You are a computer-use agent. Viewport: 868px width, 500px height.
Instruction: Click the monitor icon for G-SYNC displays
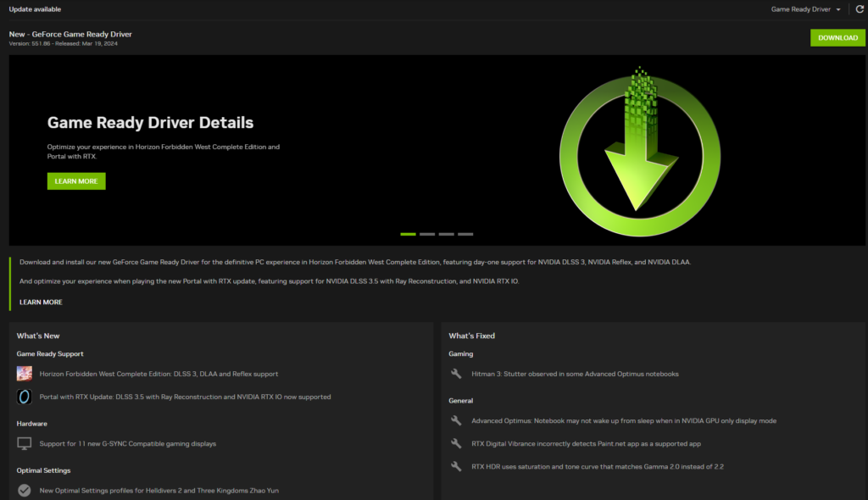click(25, 443)
